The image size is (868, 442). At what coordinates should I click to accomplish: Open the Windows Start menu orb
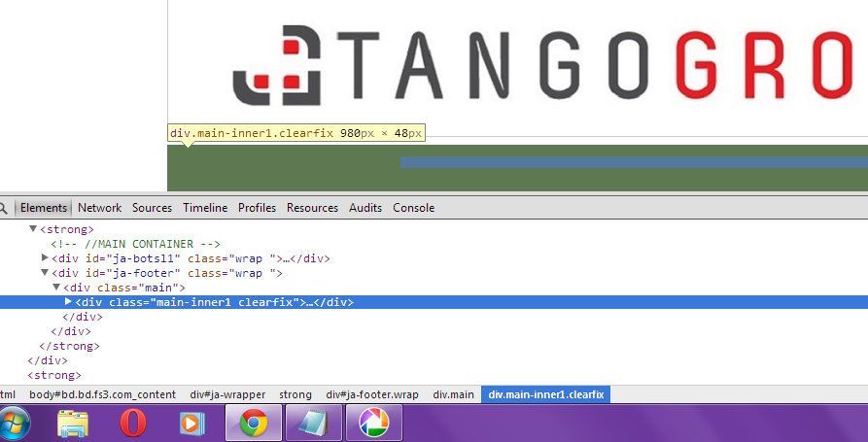tap(14, 424)
